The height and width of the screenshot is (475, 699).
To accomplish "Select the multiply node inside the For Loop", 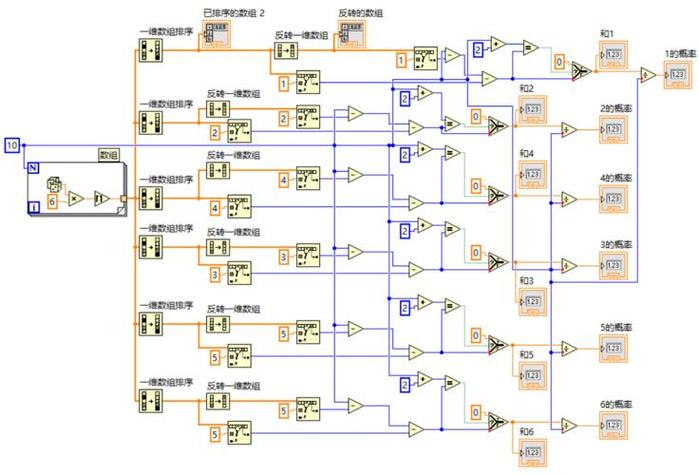I will coord(76,199).
